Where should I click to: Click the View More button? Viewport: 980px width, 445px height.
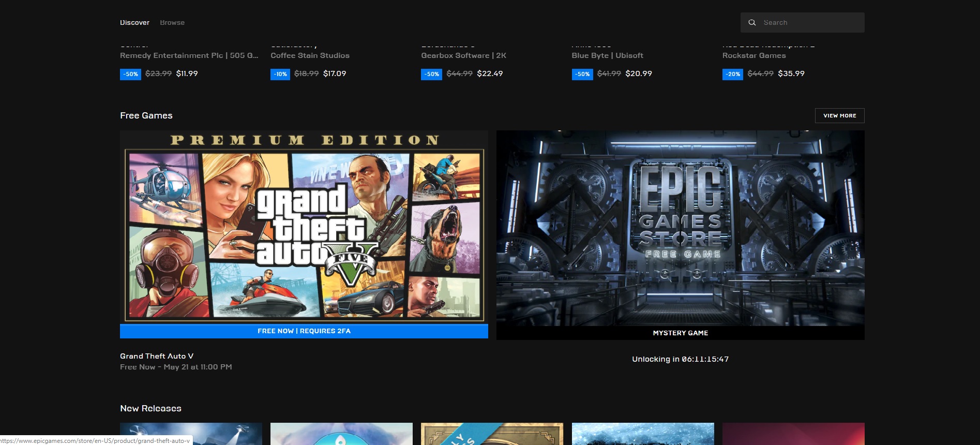click(839, 115)
